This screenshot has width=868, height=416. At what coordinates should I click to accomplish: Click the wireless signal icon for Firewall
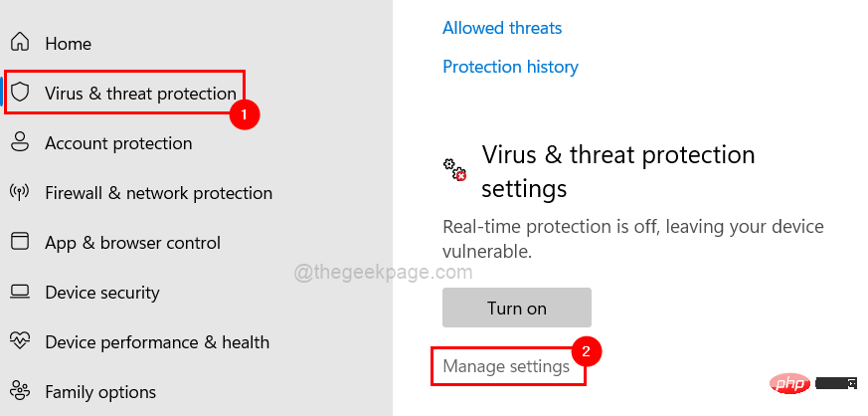pyautogui.click(x=20, y=192)
